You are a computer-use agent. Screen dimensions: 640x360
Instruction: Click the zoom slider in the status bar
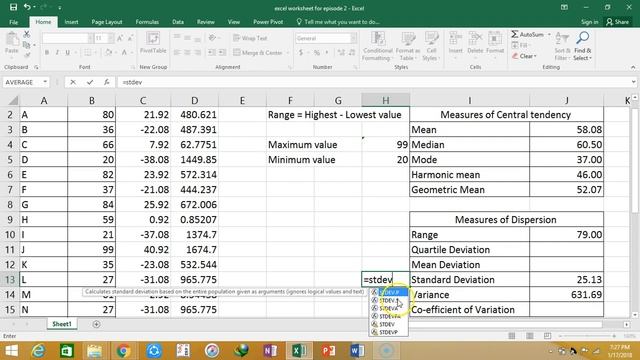588,336
